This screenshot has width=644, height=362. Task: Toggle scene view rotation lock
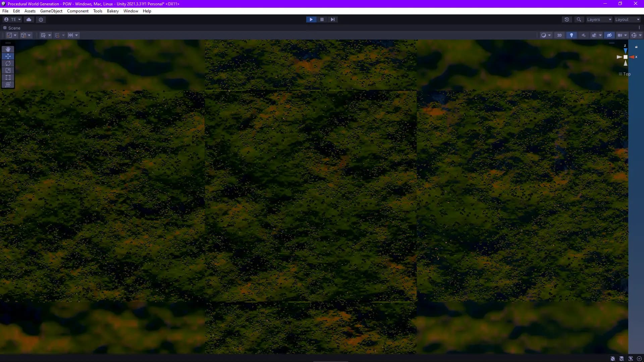tap(636, 47)
